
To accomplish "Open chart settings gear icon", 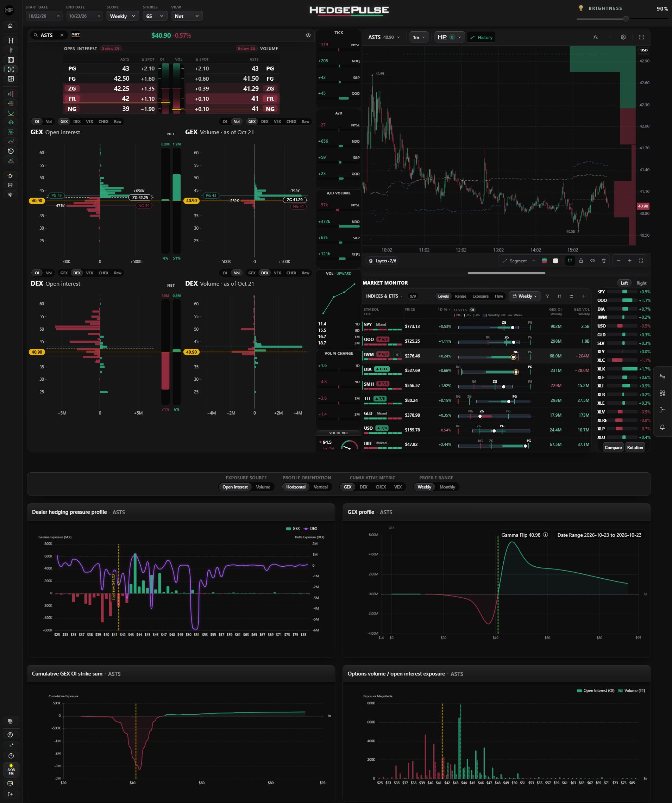I will (623, 37).
